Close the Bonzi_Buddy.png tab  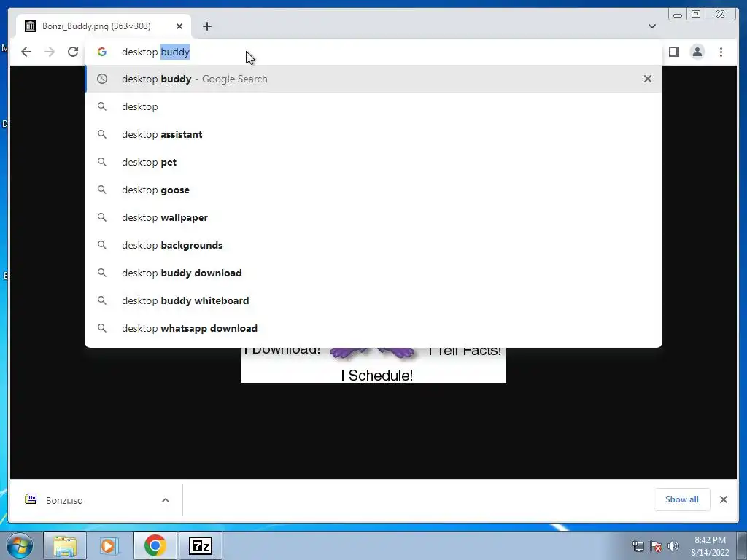pos(179,26)
